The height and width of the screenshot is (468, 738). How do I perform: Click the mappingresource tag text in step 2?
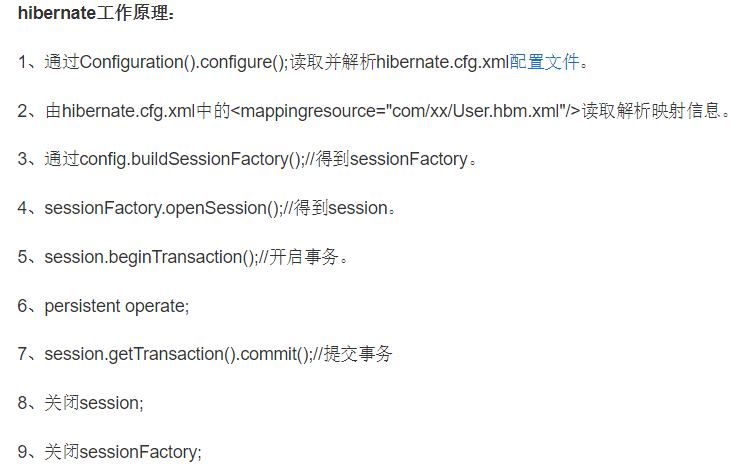pyautogui.click(x=406, y=111)
